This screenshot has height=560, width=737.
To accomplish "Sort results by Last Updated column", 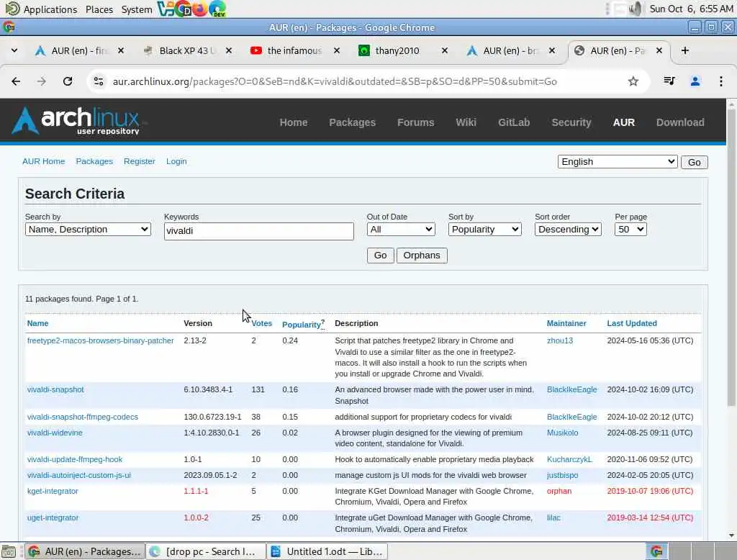I will pyautogui.click(x=632, y=323).
